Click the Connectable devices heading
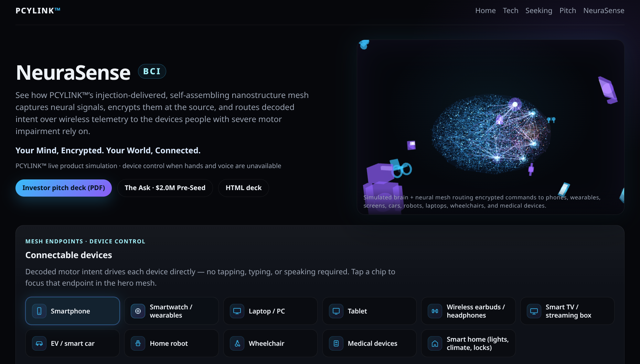Screen dimensions: 640x364 click(69, 255)
